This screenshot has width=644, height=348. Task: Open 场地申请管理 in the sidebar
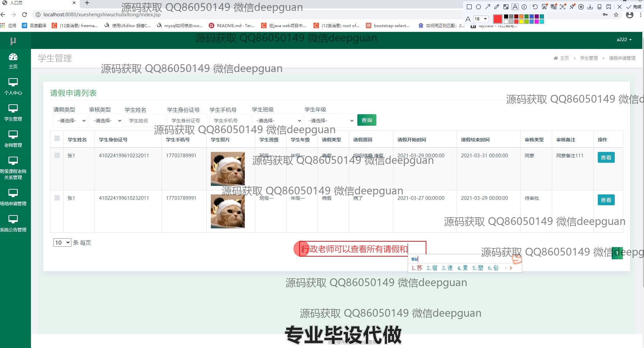(13, 198)
